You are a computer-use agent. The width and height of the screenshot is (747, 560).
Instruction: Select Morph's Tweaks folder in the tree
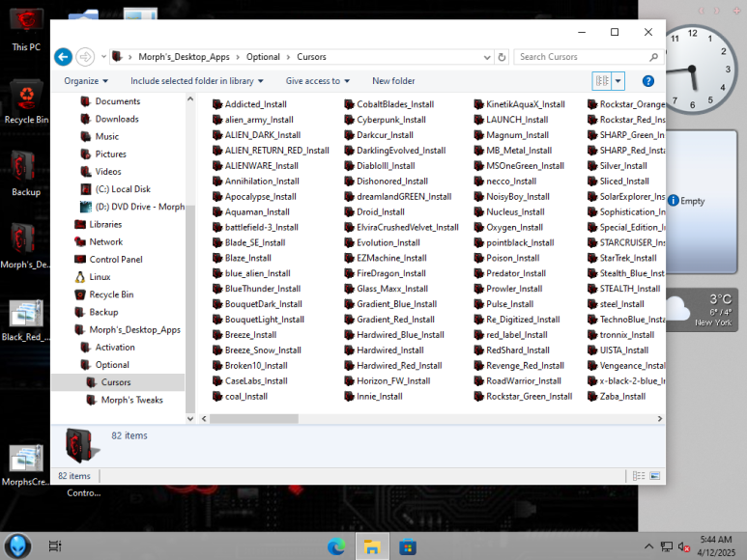[x=131, y=400]
